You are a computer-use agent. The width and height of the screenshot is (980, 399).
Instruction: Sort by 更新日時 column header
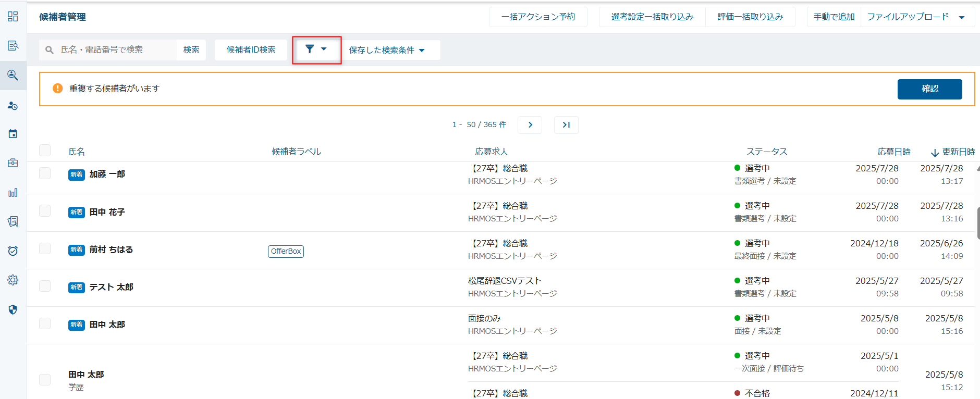[953, 152]
